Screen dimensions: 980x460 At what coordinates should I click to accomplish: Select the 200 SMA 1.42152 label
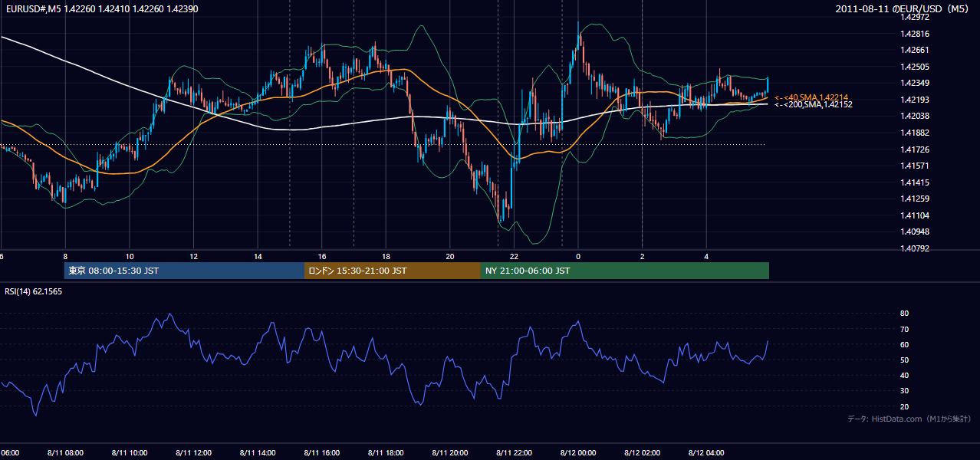click(814, 104)
